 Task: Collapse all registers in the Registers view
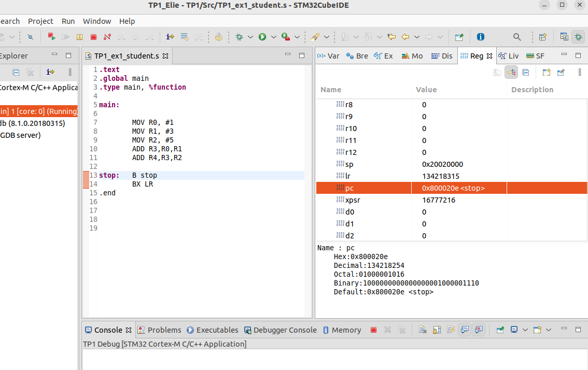point(525,73)
